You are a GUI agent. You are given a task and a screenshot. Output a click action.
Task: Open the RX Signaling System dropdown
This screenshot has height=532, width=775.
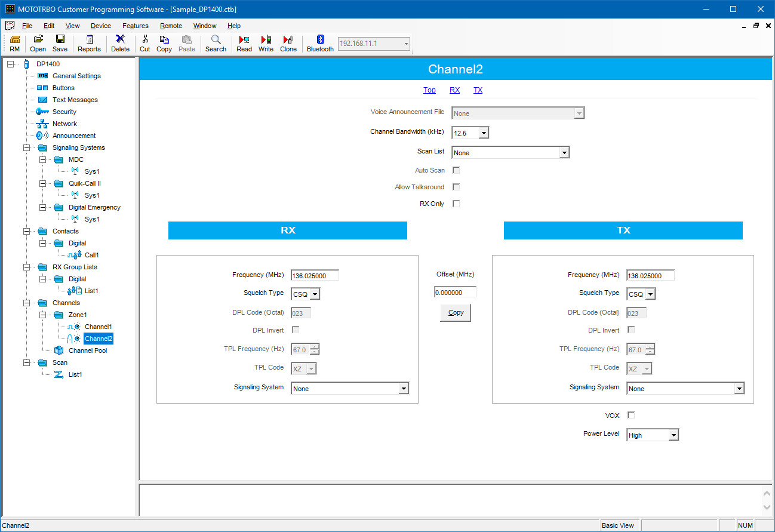(x=404, y=389)
